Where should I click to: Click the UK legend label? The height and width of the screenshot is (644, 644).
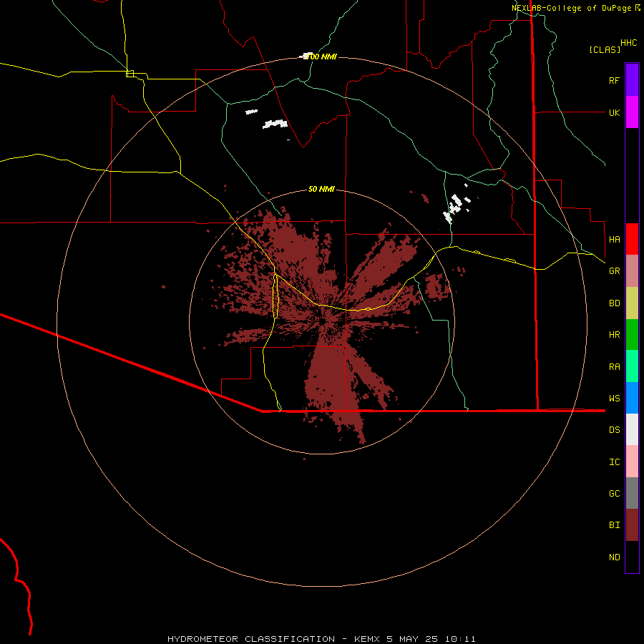[x=614, y=112]
